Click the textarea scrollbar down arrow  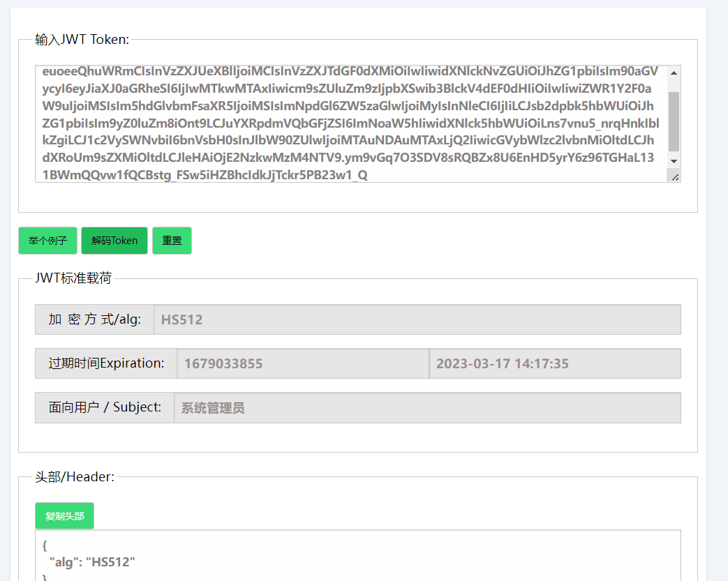(x=674, y=161)
